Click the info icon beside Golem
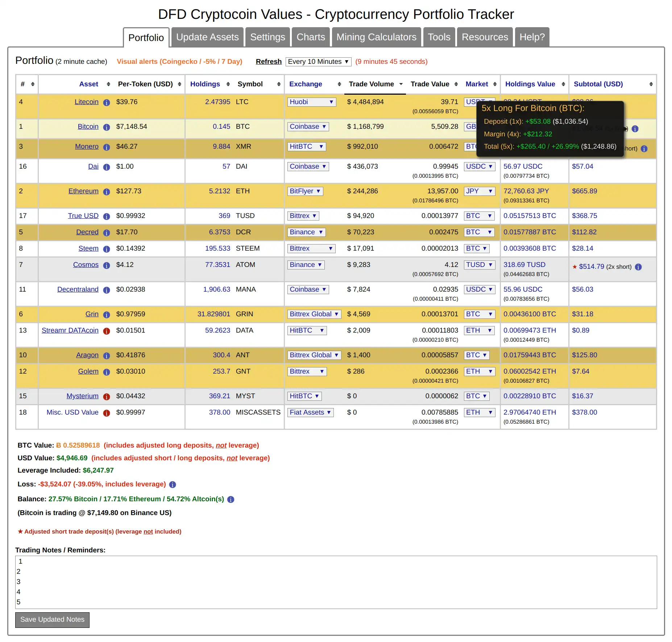672x642 pixels. (107, 372)
